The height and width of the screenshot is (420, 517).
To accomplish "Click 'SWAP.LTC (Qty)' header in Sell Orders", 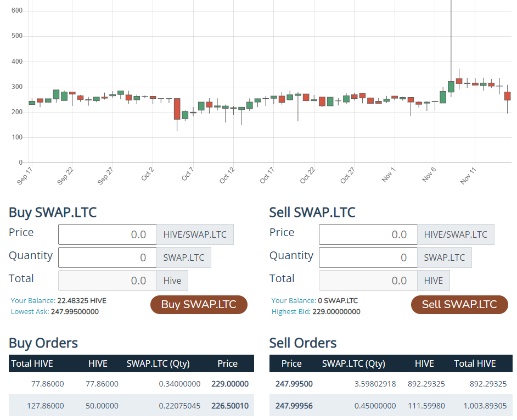I will pyautogui.click(x=353, y=363).
